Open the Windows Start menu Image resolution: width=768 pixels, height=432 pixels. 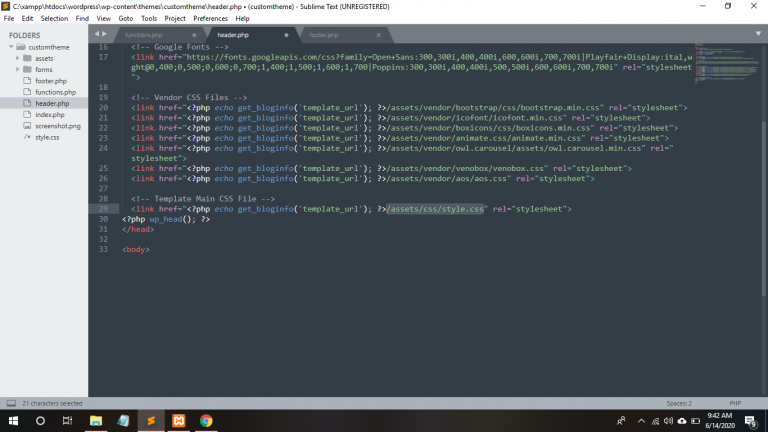(x=13, y=421)
